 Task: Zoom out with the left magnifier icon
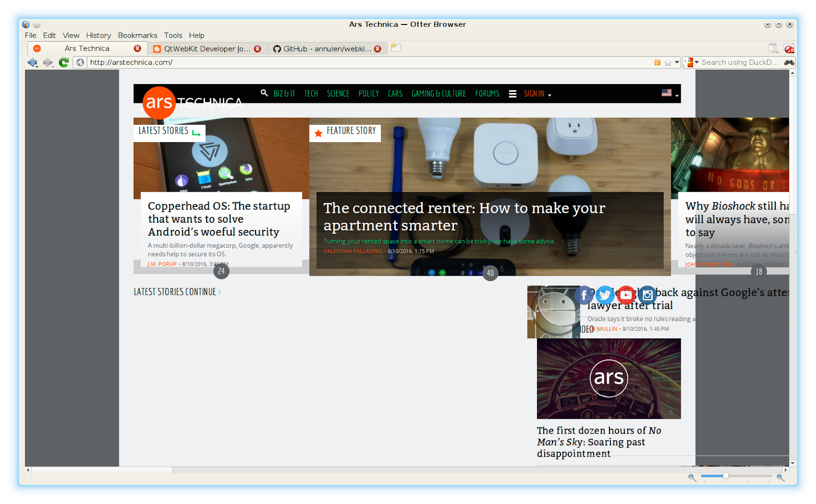[692, 477]
